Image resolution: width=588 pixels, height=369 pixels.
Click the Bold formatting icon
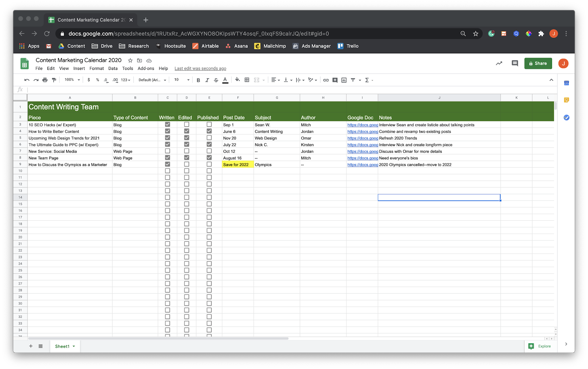pos(198,80)
